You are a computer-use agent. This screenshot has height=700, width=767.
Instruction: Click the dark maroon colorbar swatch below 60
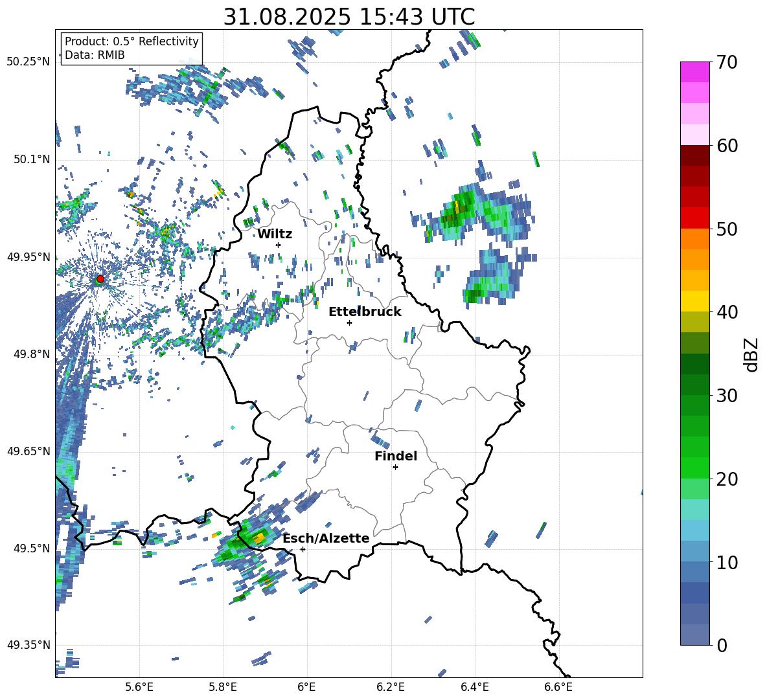[x=694, y=155]
